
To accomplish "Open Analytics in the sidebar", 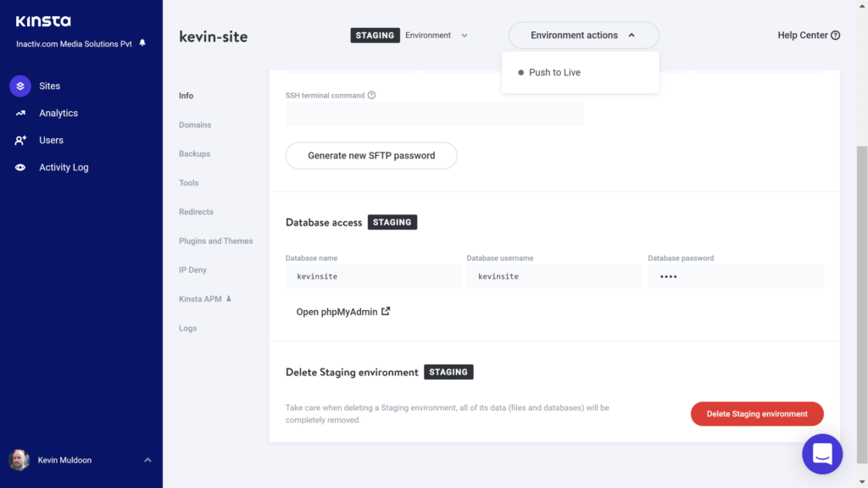I will coord(58,113).
